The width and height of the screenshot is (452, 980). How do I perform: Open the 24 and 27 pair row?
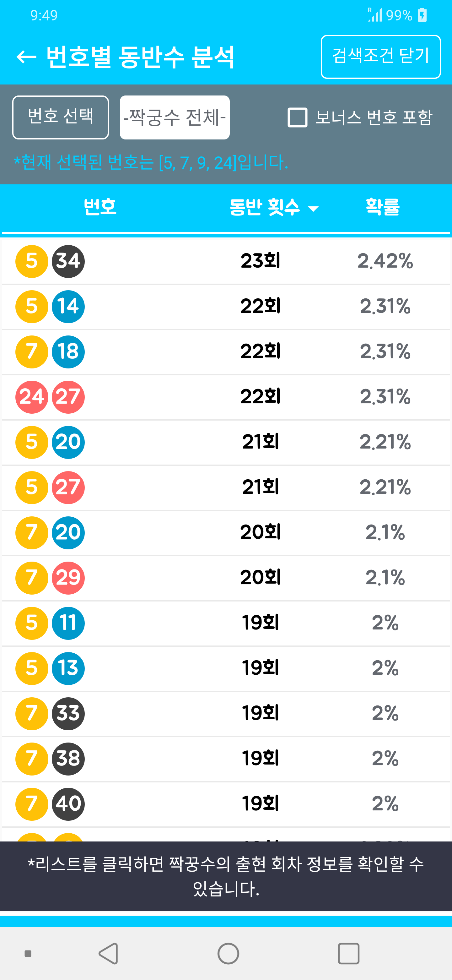click(226, 397)
